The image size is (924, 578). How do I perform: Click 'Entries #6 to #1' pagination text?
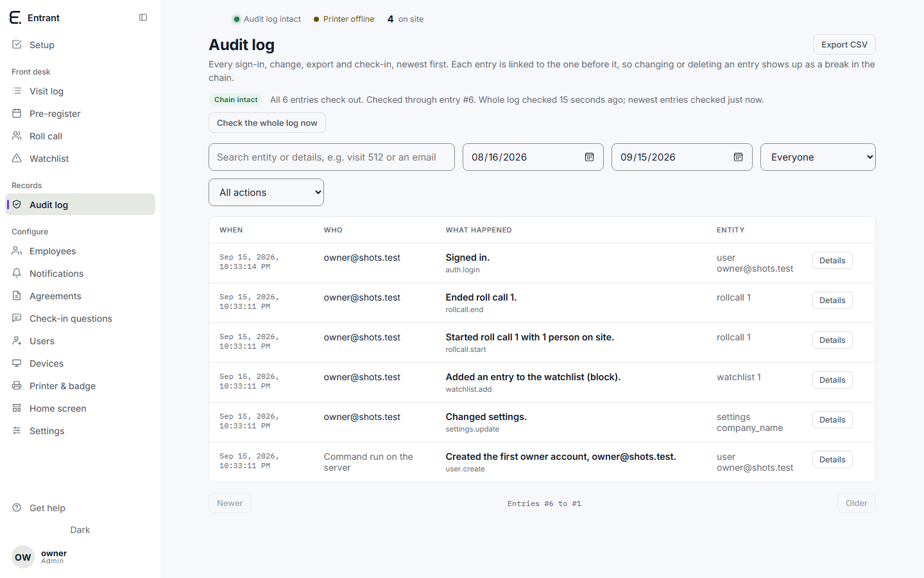(x=544, y=504)
